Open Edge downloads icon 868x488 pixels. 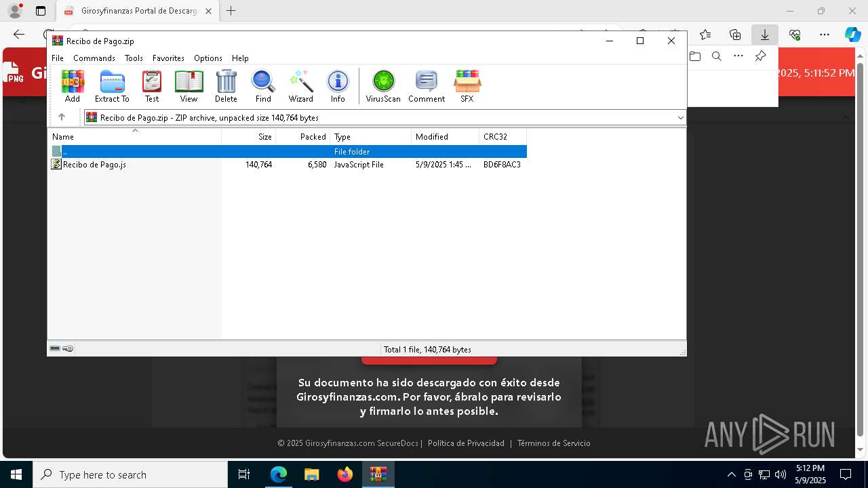(764, 35)
